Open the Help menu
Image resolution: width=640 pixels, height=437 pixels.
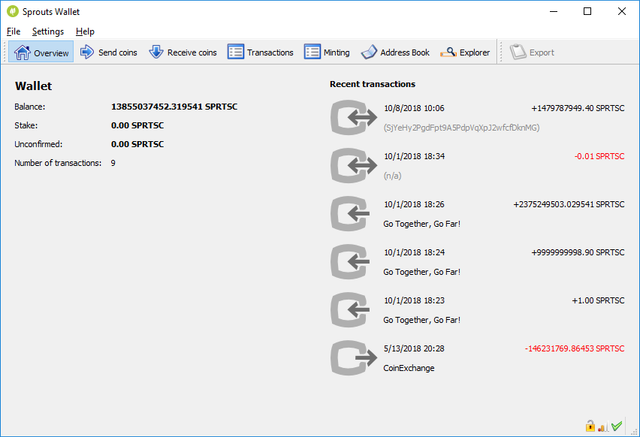85,31
